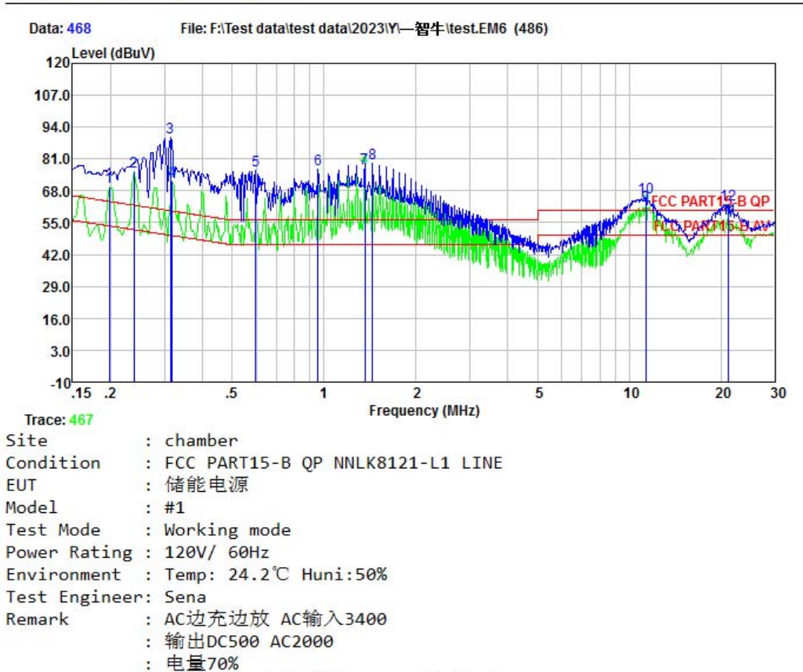803x672 pixels.
Task: Select peak marker 5 label
Action: click(255, 161)
